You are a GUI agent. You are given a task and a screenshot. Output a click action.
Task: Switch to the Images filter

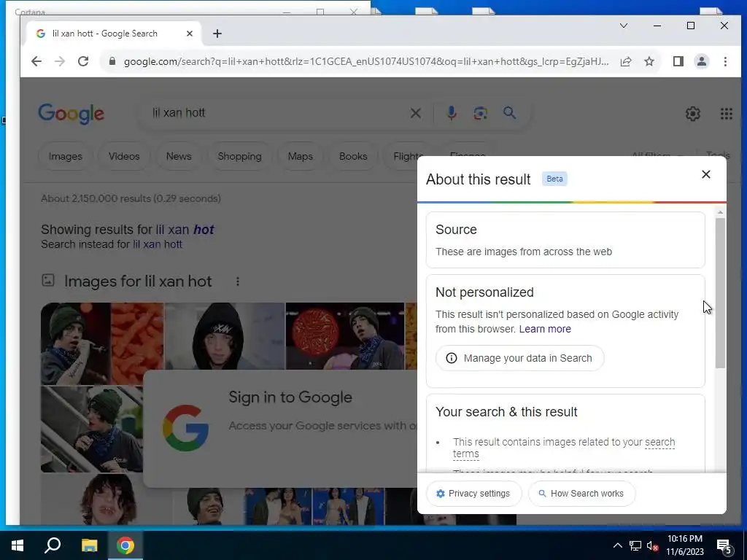point(65,156)
